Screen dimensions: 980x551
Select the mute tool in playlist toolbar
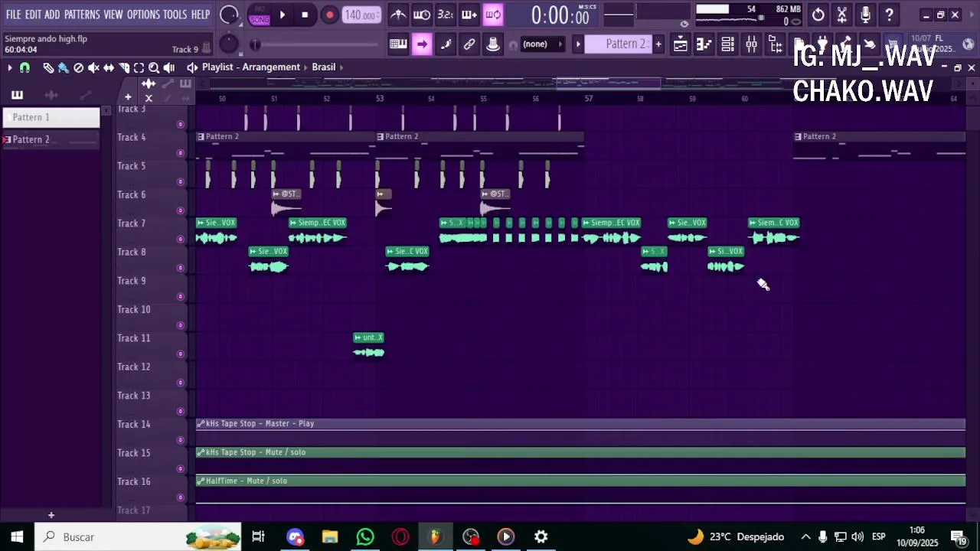tap(93, 67)
